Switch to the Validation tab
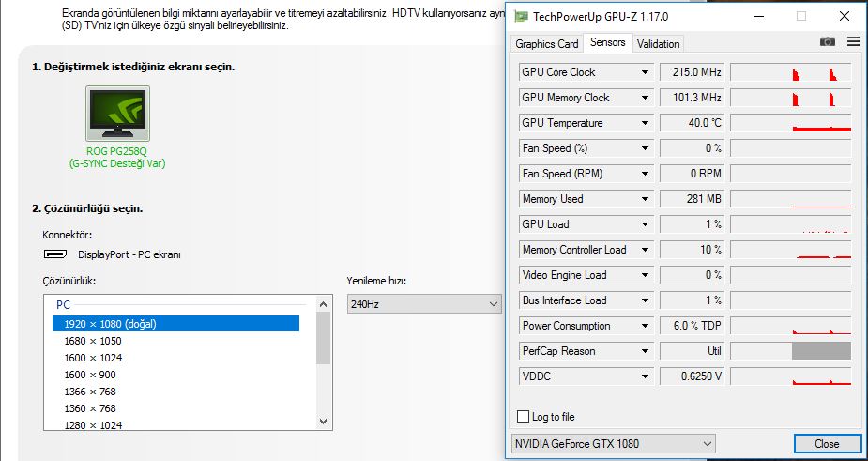Image resolution: width=868 pixels, height=461 pixels. (658, 44)
